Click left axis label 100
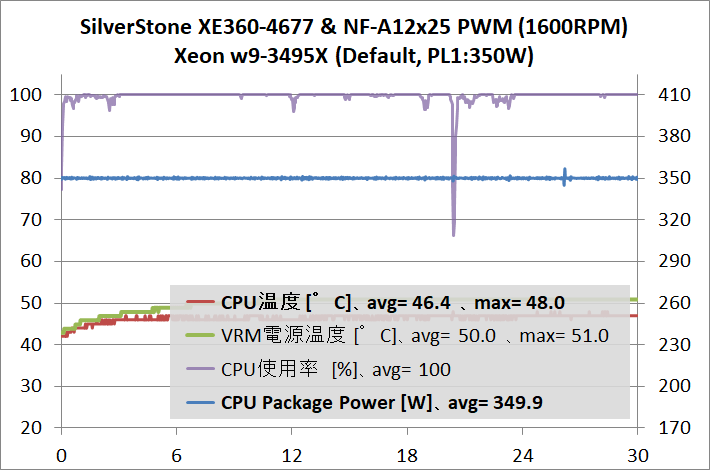Viewport: 710px width, 470px height. (26, 95)
